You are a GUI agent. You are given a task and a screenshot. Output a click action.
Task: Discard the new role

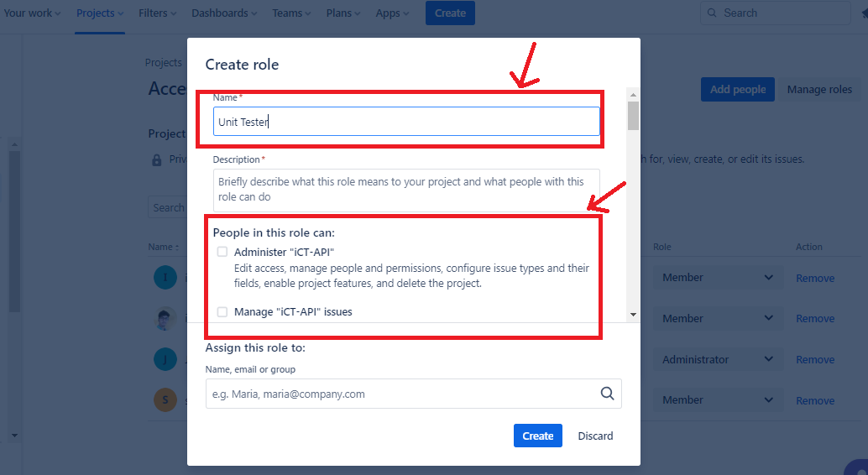click(595, 436)
